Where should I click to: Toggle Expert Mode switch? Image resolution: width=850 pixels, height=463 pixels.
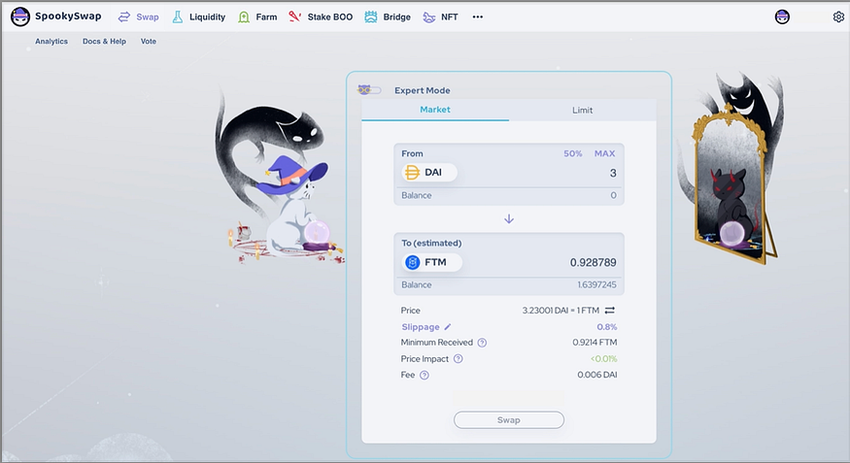pos(369,90)
